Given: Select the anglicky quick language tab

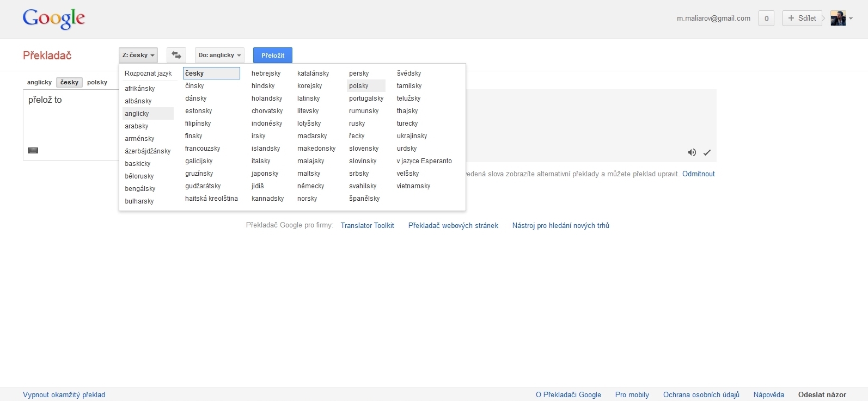Looking at the screenshot, I should tap(39, 82).
